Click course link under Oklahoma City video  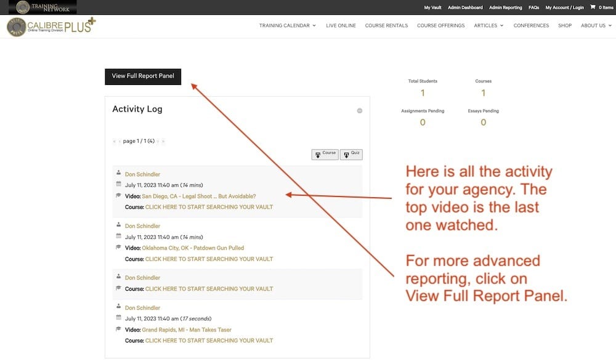(209, 259)
